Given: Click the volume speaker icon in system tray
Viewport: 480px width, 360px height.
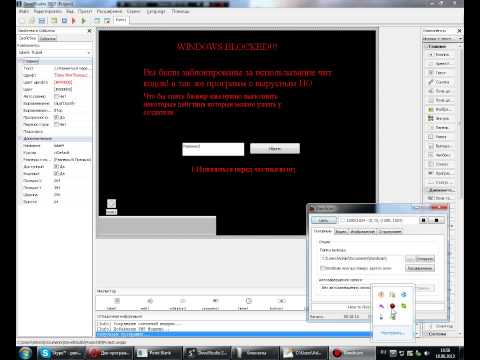Looking at the screenshot, I should 427,353.
